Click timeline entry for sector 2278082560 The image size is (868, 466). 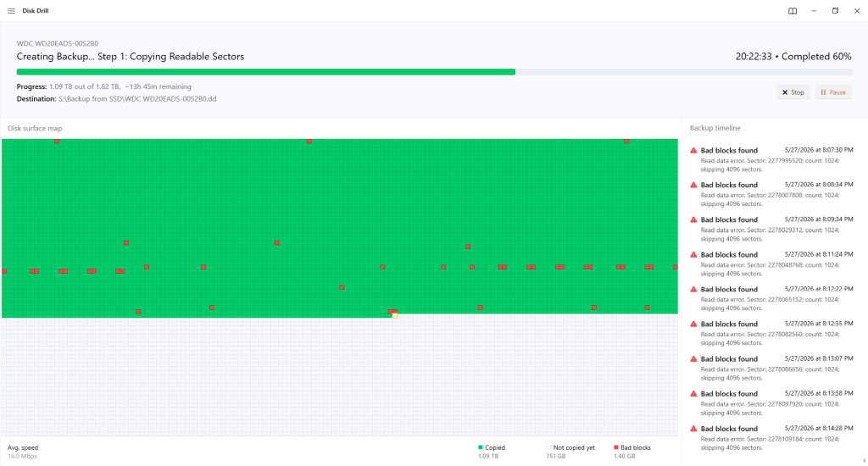point(771,333)
